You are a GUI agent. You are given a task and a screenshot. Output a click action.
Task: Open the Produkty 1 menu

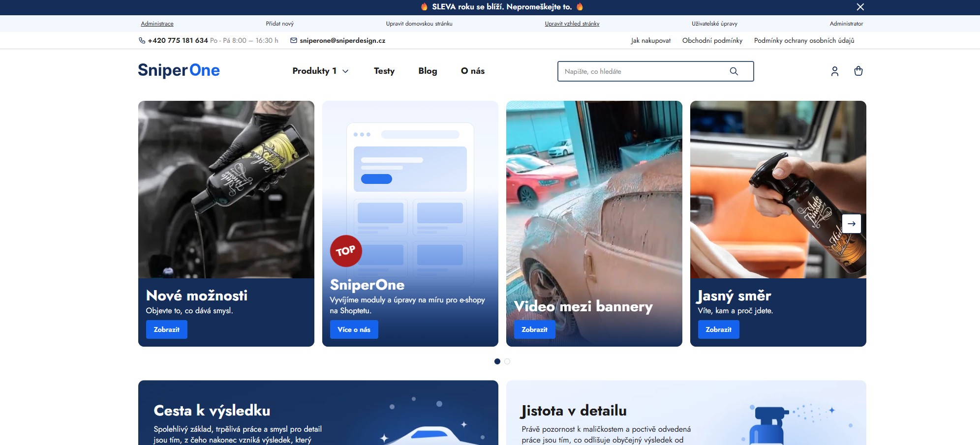click(x=314, y=71)
